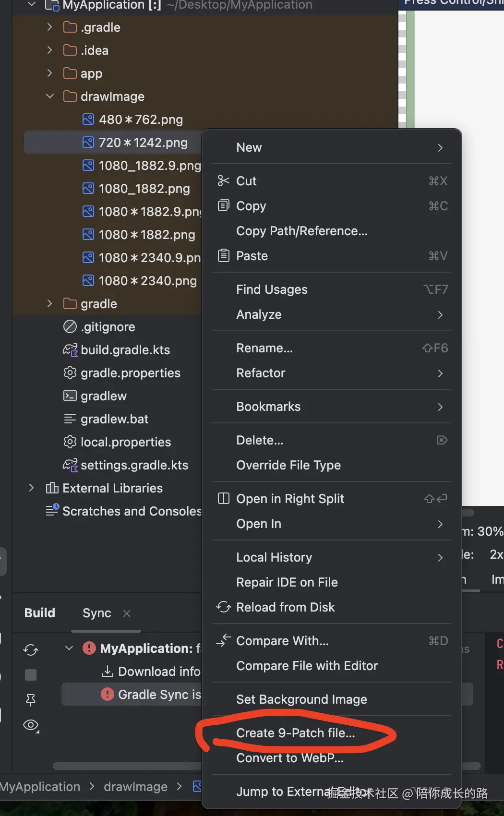This screenshot has height=816, width=504.
Task: Click the Cut scissors icon in context menu
Action: pos(223,181)
